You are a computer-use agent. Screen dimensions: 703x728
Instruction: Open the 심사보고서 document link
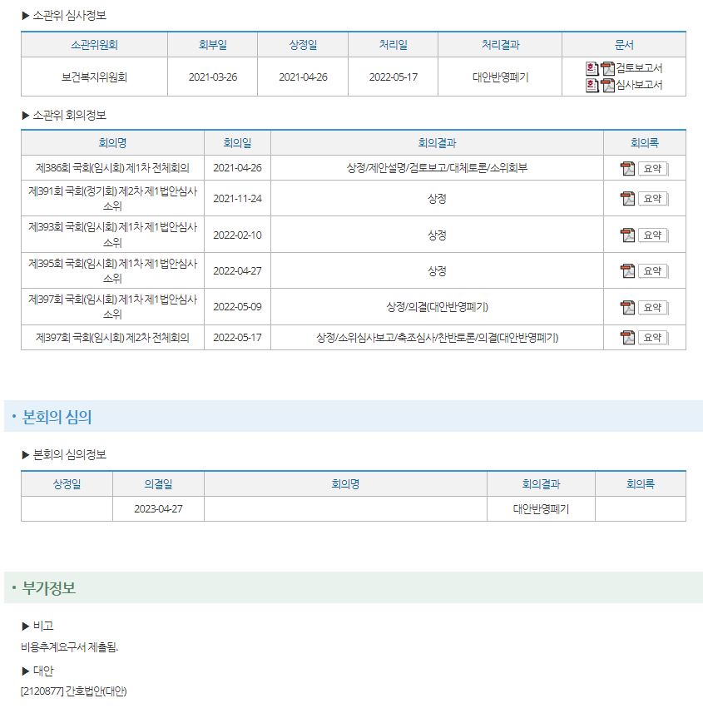click(x=639, y=85)
